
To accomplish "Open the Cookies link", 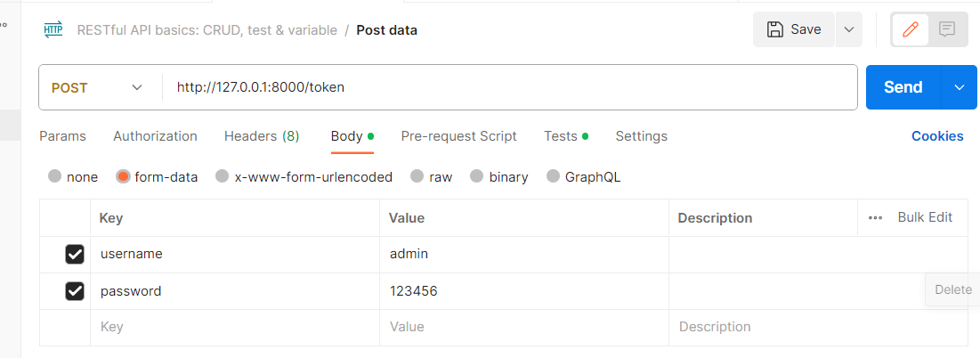I will pos(937,136).
